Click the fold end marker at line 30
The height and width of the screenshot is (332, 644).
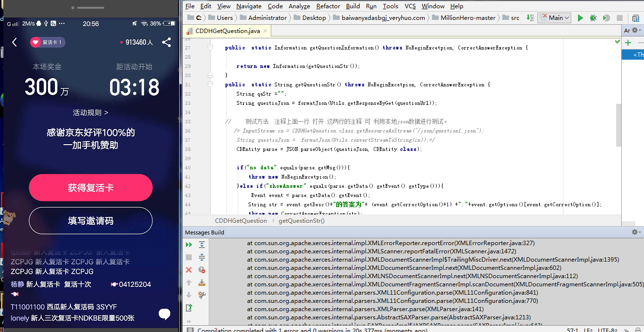pyautogui.click(x=210, y=75)
